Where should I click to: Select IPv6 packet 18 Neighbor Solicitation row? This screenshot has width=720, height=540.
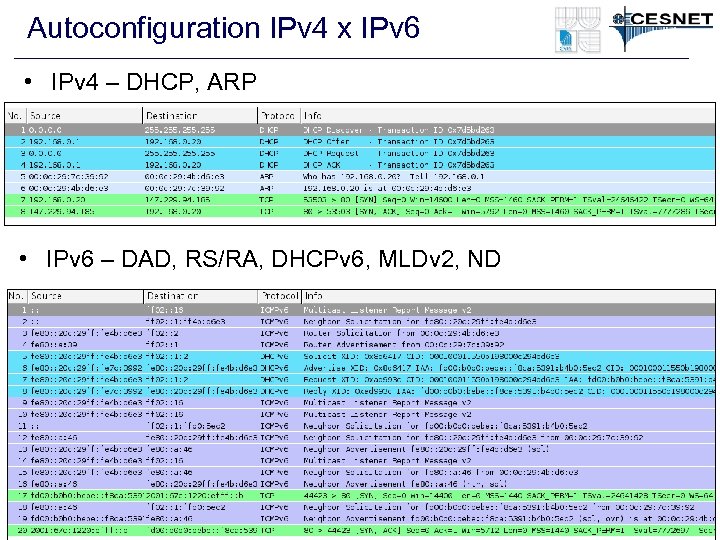click(x=361, y=507)
